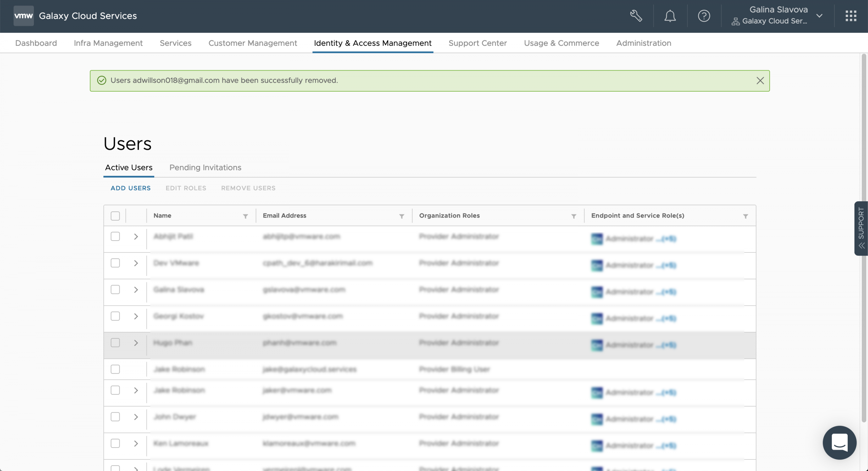Tick the Hugo Phan row checkbox
Image resolution: width=868 pixels, height=471 pixels.
click(115, 343)
